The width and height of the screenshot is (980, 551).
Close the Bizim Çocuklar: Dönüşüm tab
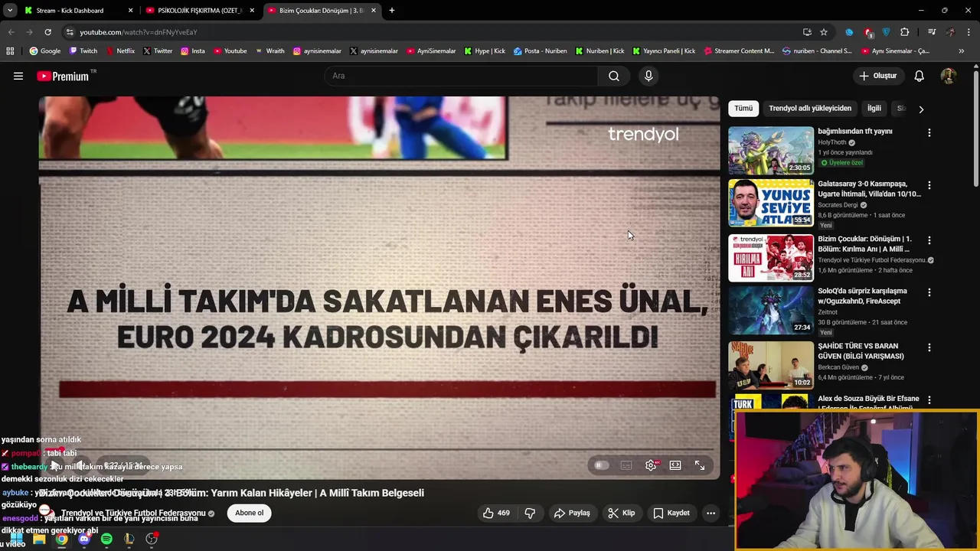[x=374, y=11]
